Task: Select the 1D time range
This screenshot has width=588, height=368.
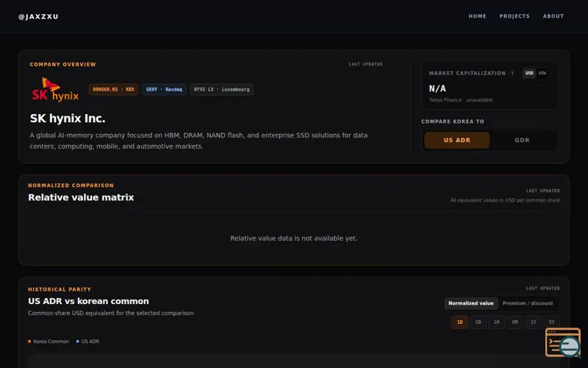Action: [460, 322]
